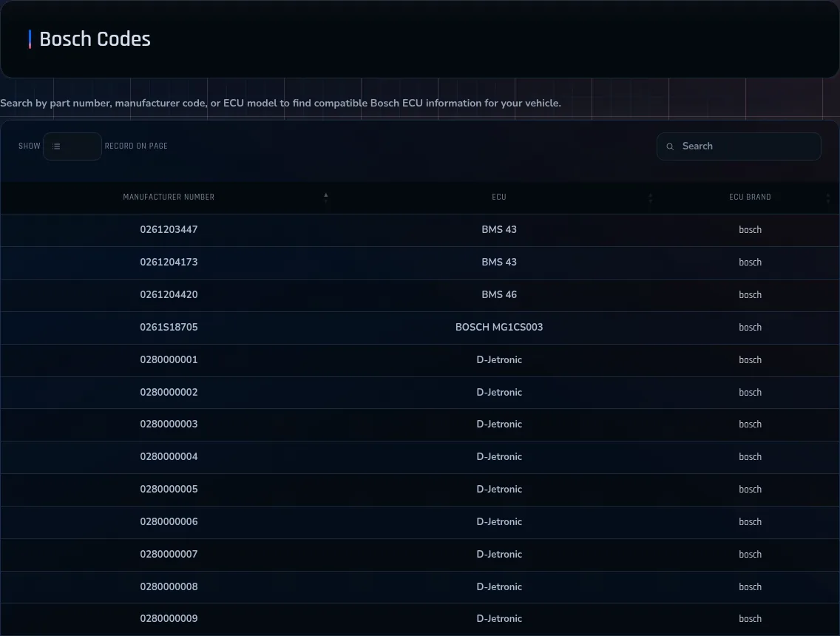This screenshot has width=840, height=636.
Task: Click bosch brand in row 0280000007
Action: (750, 554)
